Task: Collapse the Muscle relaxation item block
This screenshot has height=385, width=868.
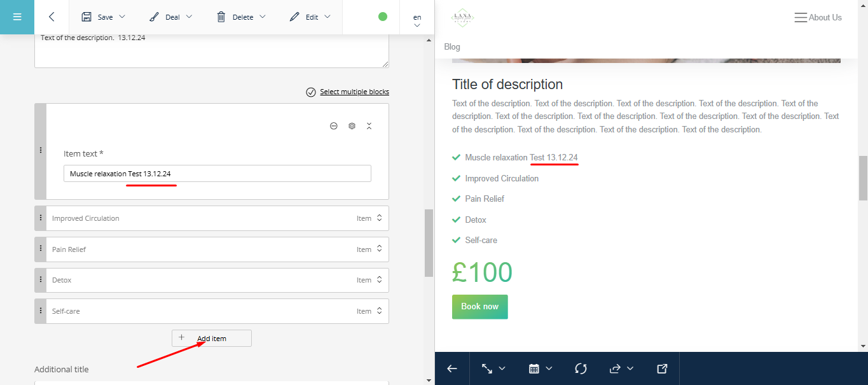Action: tap(369, 126)
